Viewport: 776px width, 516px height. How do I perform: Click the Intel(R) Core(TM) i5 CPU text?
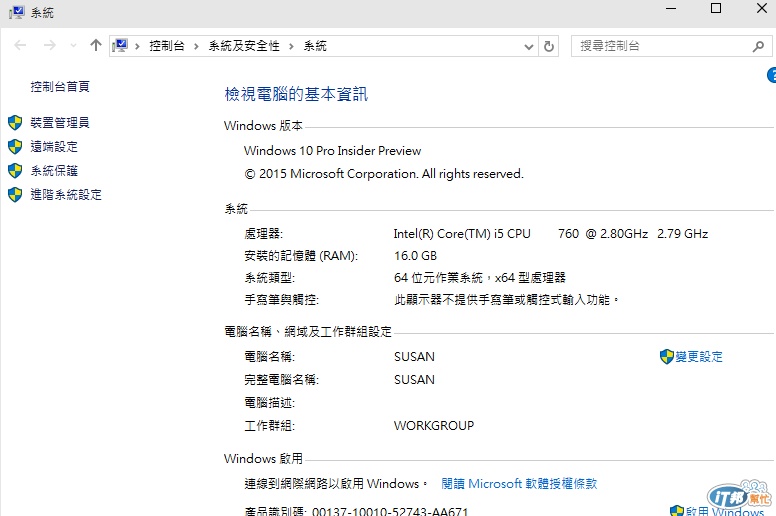[462, 234]
